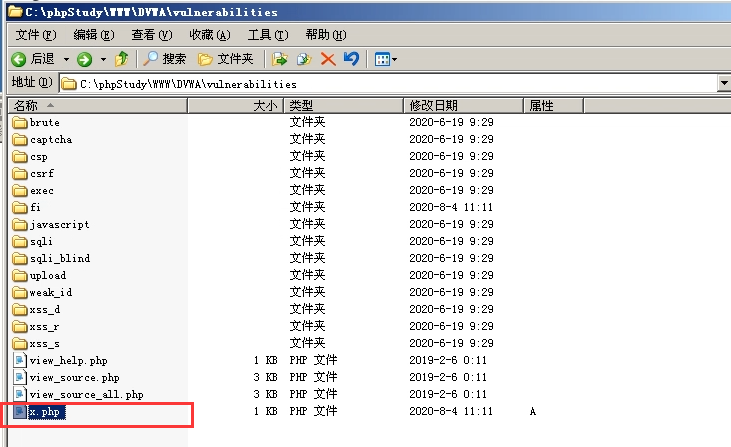731x447 pixels.
Task: Click the red Delete X icon
Action: (327, 59)
